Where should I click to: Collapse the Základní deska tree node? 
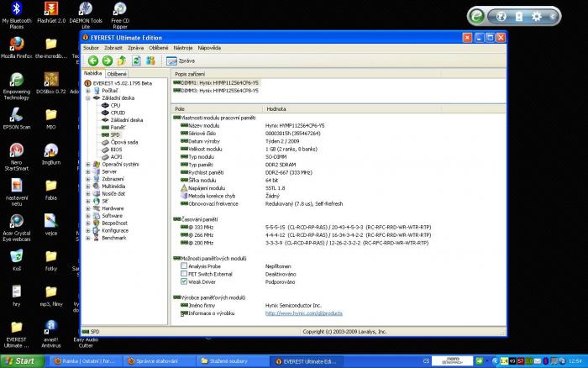(88, 97)
